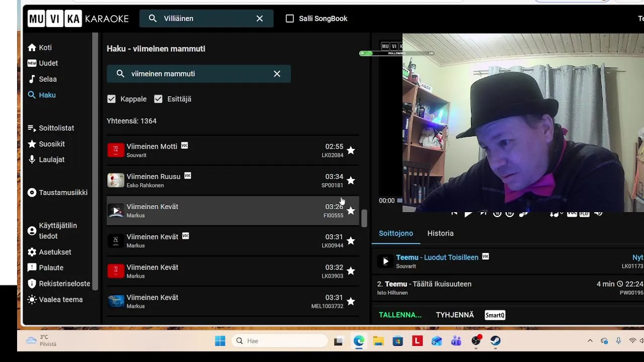The width and height of the screenshot is (644, 362).
Task: Click the MUVIKA KARAOKE logo
Action: [x=78, y=19]
